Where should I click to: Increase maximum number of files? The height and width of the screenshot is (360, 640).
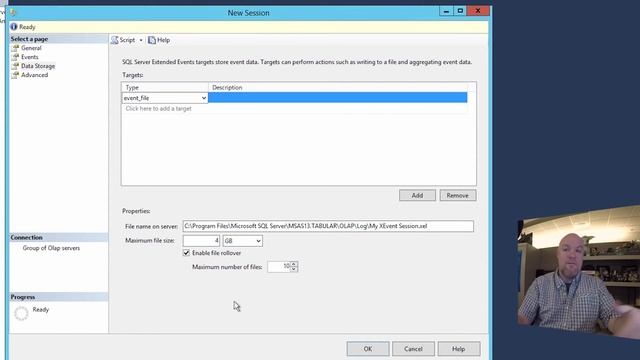(293, 264)
